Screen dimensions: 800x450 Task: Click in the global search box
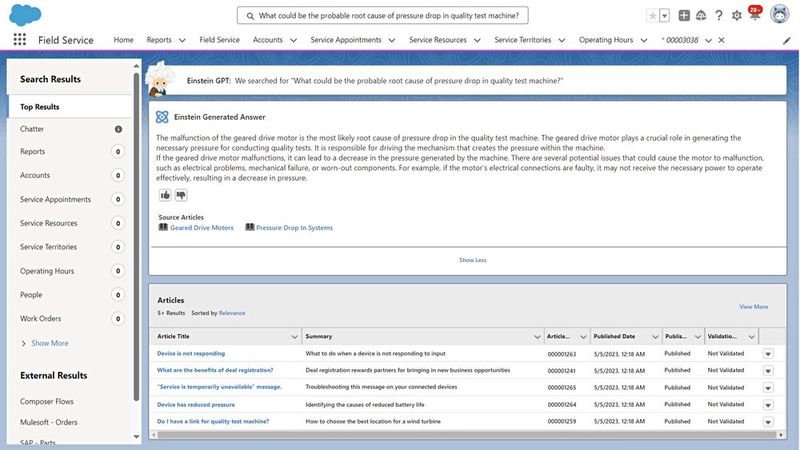(x=383, y=16)
